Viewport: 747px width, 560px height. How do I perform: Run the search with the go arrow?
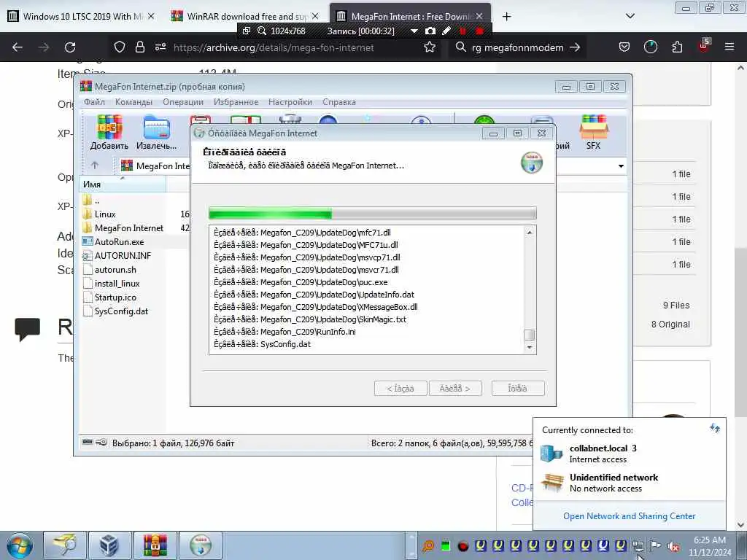click(575, 47)
